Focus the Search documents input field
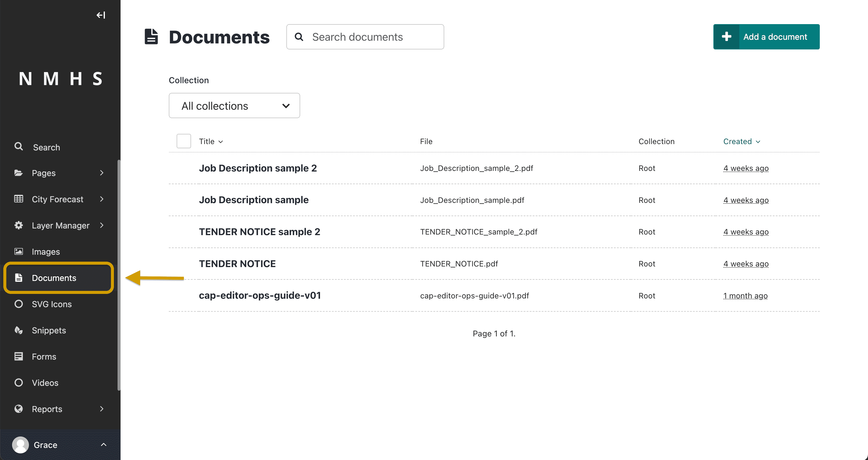Image resolution: width=868 pixels, height=460 pixels. coord(365,37)
